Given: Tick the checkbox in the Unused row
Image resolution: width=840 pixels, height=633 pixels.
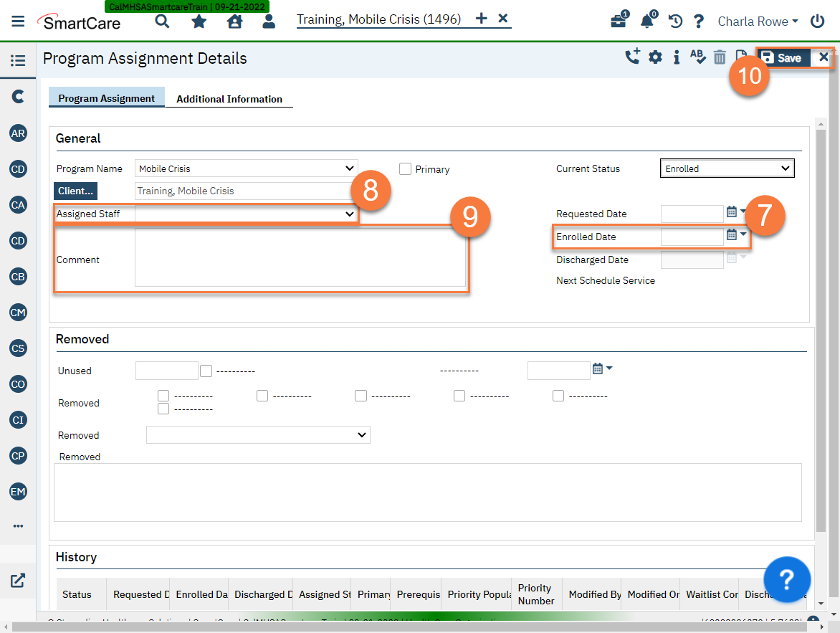Looking at the screenshot, I should tap(206, 371).
